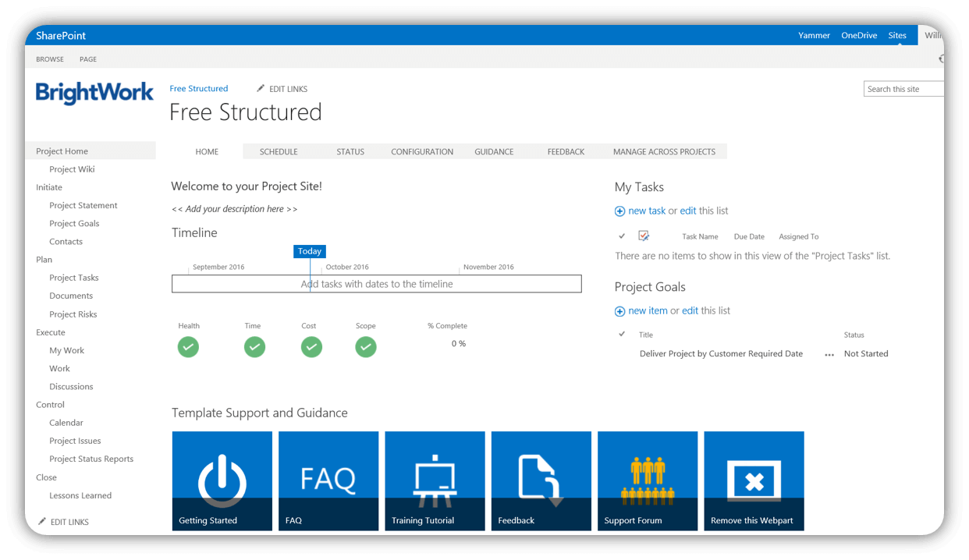The width and height of the screenshot is (969, 560).
Task: Open the Sites menu in top bar
Action: coord(897,35)
